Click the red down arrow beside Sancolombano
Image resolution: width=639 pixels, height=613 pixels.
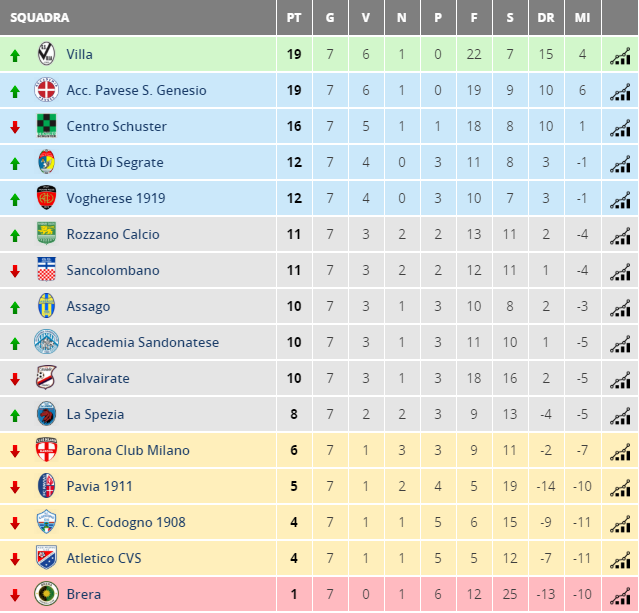coord(15,271)
